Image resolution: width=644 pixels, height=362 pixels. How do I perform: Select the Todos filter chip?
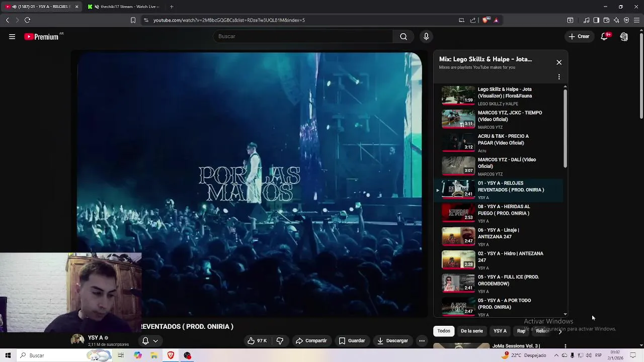click(444, 331)
